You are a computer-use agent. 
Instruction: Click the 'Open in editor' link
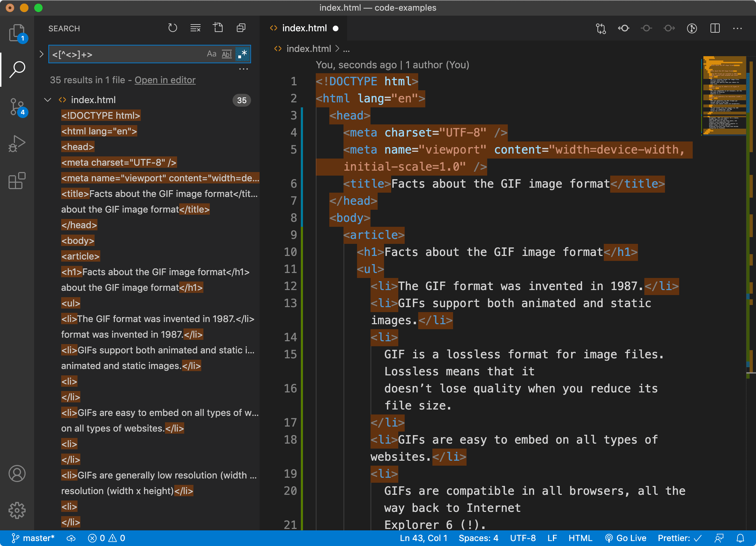165,80
